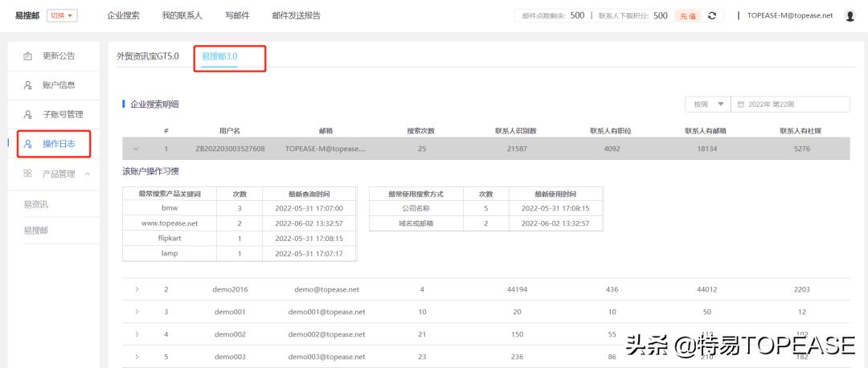Expand the demo001 row

click(136, 312)
